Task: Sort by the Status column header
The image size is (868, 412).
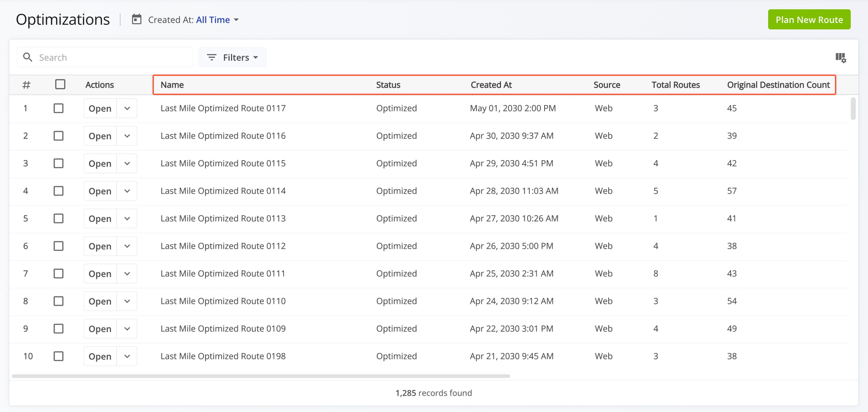Action: [388, 85]
